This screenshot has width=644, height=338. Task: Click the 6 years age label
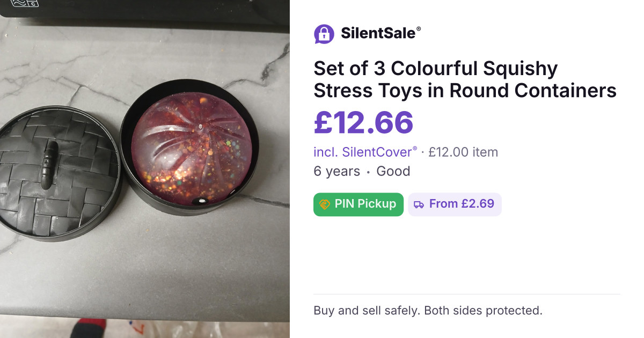337,172
